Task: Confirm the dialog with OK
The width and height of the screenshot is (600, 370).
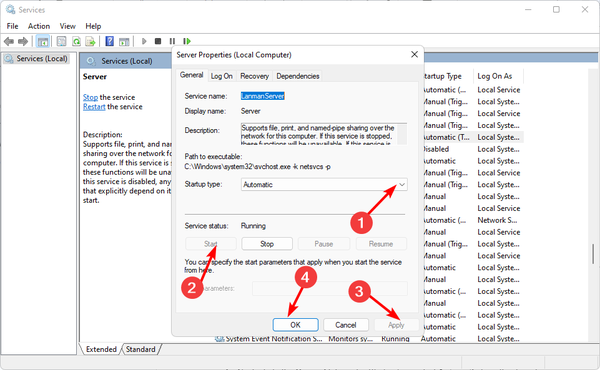Action: point(295,325)
